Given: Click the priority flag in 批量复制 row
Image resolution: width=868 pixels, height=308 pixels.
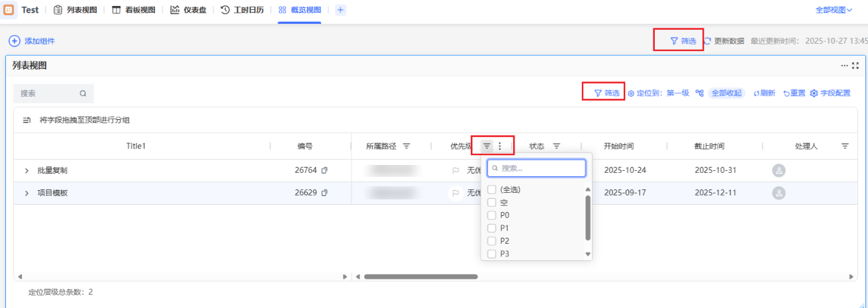Looking at the screenshot, I should point(456,171).
